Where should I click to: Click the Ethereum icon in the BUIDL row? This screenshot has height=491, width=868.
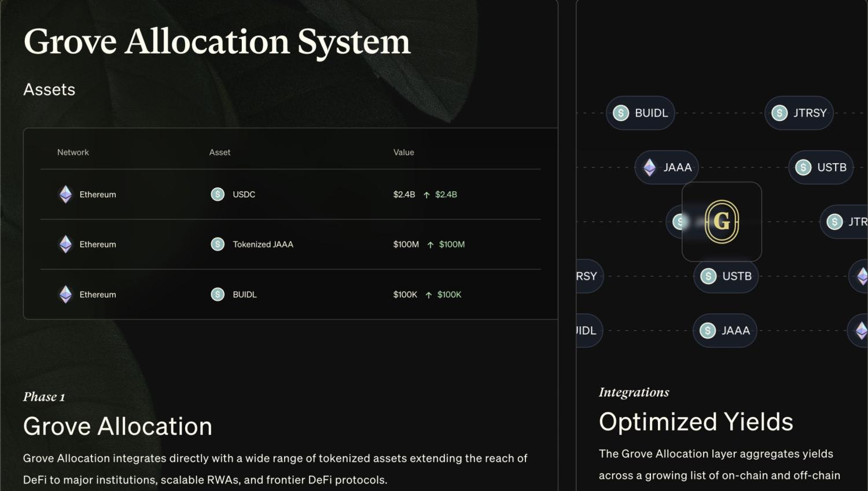(x=66, y=294)
